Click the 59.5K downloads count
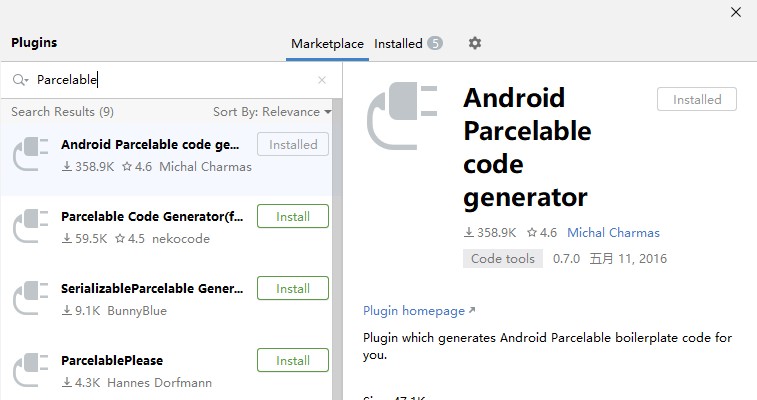 pos(85,239)
